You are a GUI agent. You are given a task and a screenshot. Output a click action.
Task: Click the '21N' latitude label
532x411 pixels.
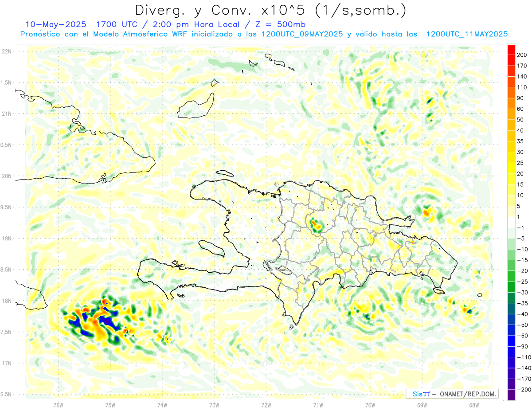(7, 114)
